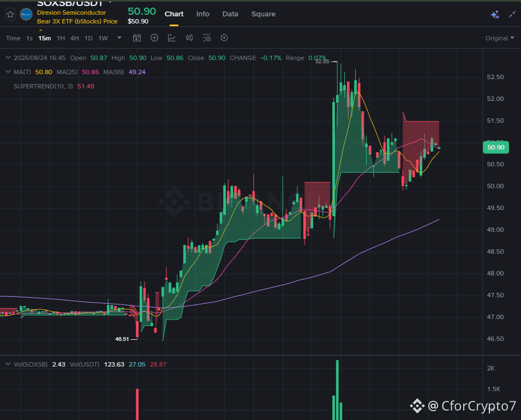Click the date 2026/08/24 16:45 label
This screenshot has height=420, width=521.
39,58
